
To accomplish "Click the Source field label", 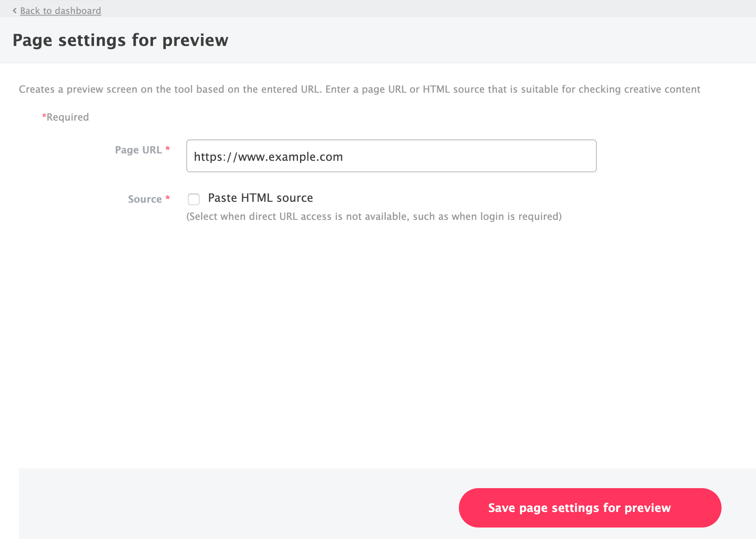I will click(145, 199).
